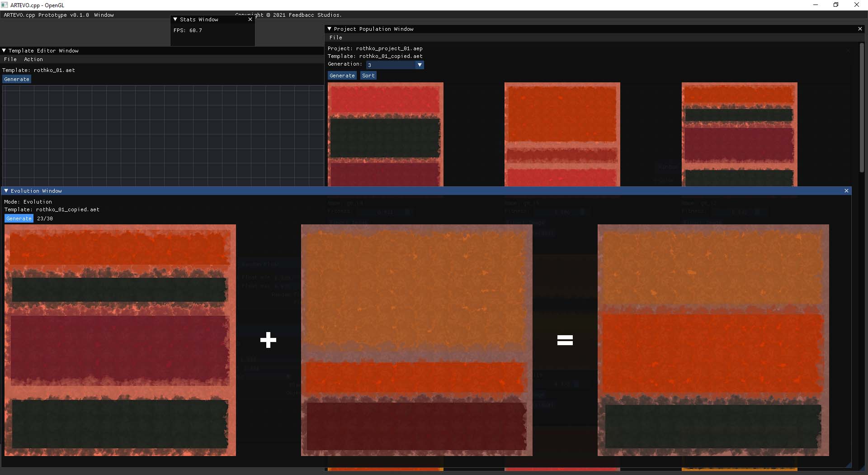Click the FPS: 60.7 readout
The image size is (868, 475).
coord(188,30)
